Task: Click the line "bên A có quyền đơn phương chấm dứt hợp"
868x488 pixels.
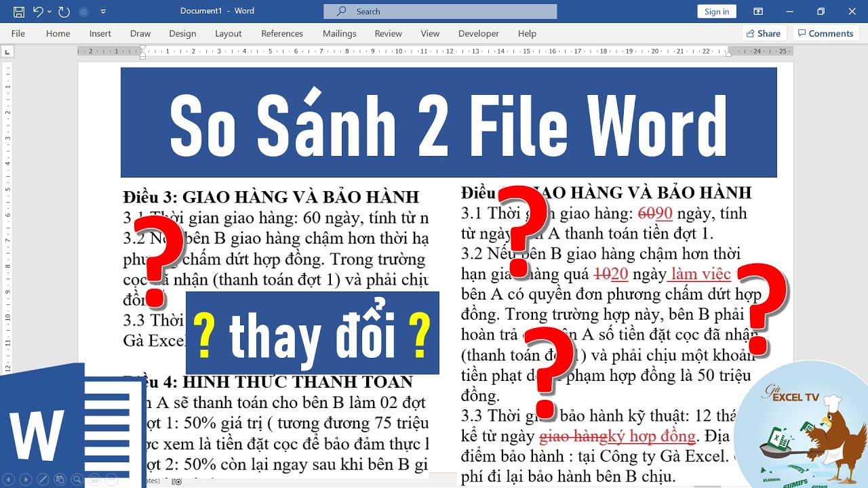Action: (611, 295)
